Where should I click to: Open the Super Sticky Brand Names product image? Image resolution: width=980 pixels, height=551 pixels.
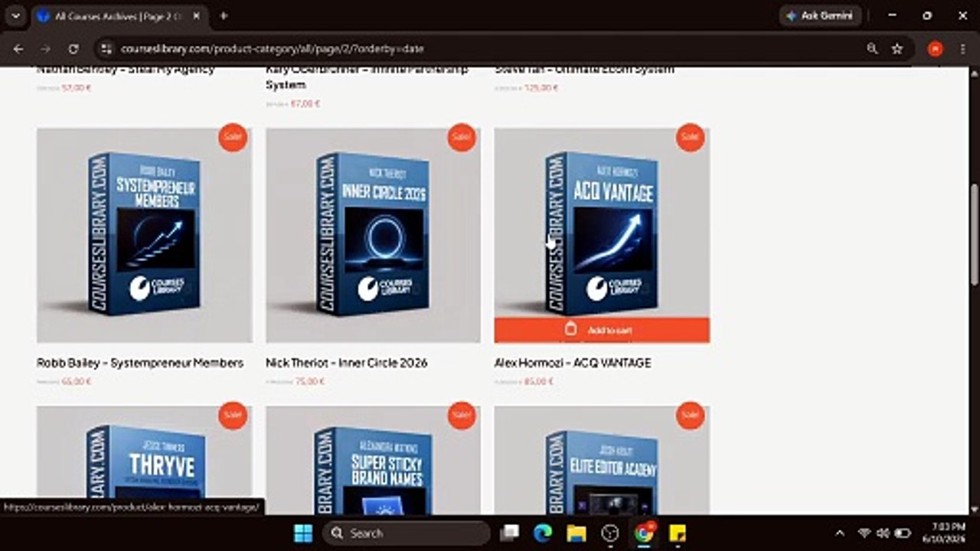coord(373,460)
